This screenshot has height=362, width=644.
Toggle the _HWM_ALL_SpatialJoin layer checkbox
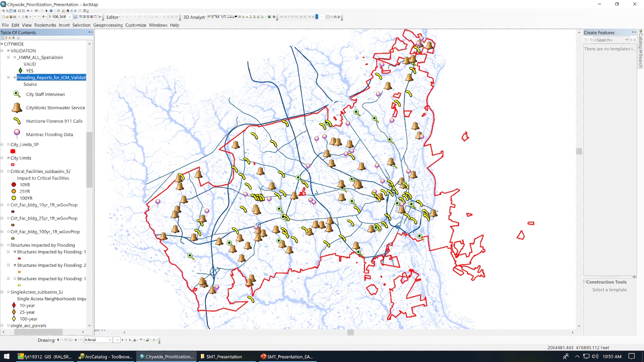click(x=15, y=57)
